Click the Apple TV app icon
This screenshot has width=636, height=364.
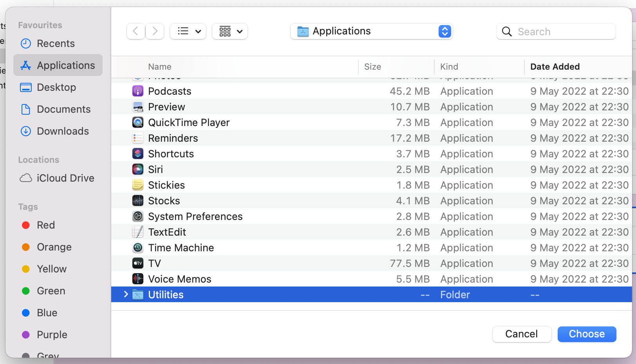pos(137,263)
